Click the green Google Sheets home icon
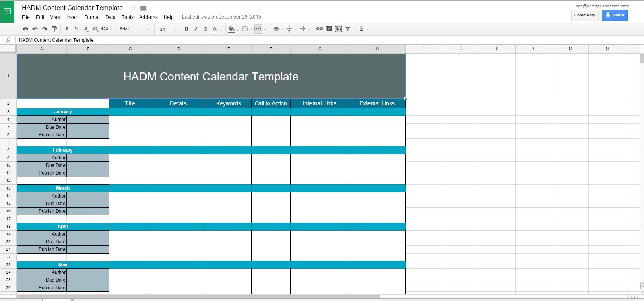Screen dimensions: 644x301 (x=7, y=11)
